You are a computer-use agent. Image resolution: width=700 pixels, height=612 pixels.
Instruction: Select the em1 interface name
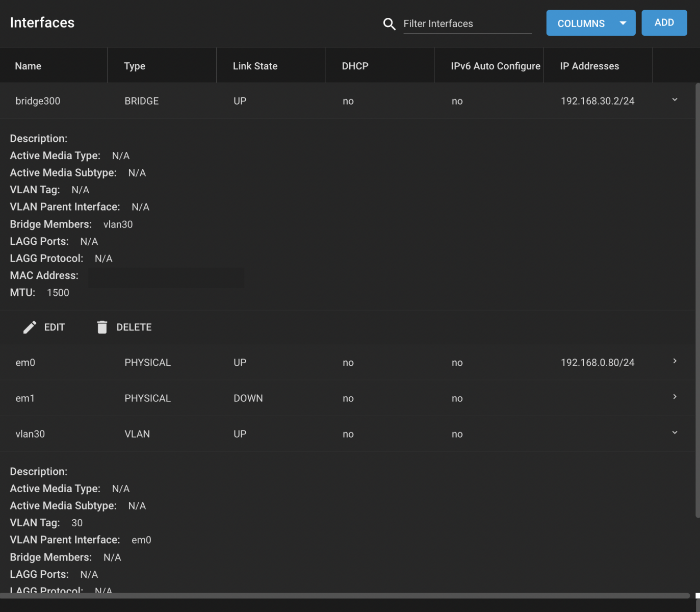[25, 398]
